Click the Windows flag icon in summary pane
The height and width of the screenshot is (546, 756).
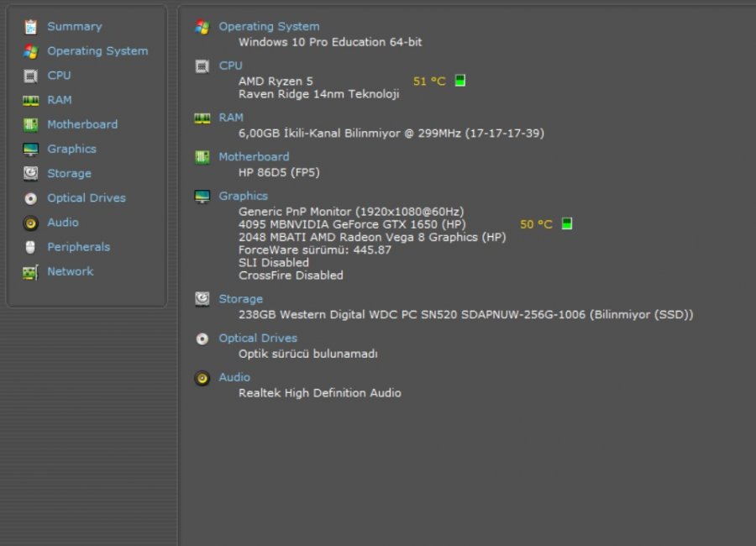click(x=202, y=27)
